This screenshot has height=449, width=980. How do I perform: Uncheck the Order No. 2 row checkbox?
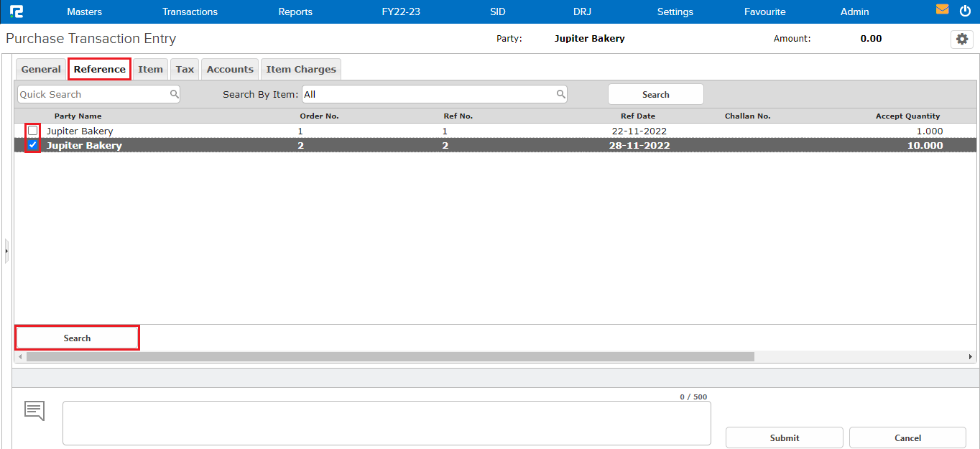pyautogui.click(x=32, y=145)
